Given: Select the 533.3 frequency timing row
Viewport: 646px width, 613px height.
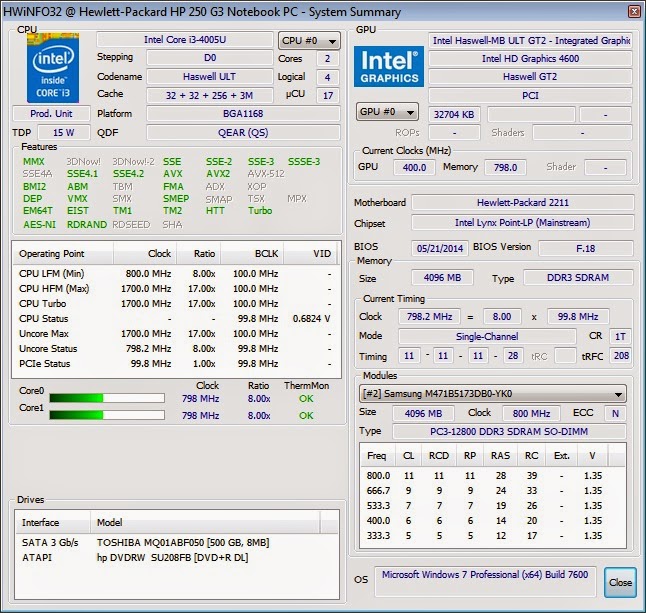Looking at the screenshot, I should point(493,505).
